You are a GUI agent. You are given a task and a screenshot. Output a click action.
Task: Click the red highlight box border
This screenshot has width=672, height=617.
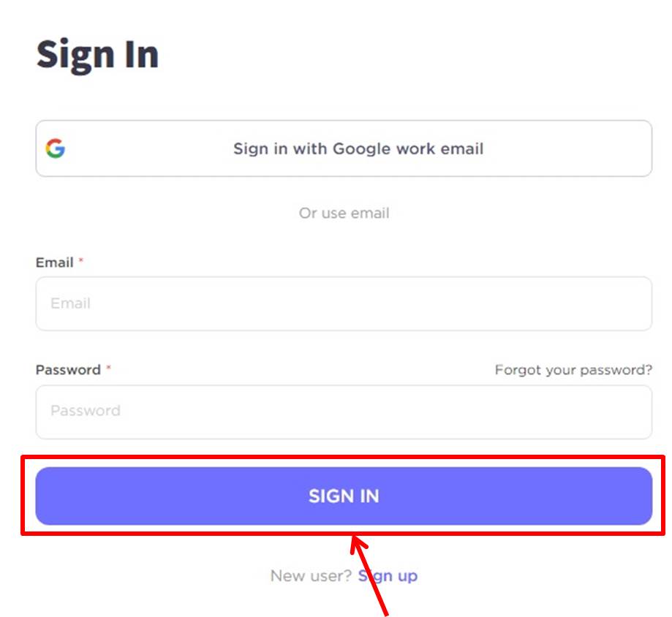(x=343, y=457)
